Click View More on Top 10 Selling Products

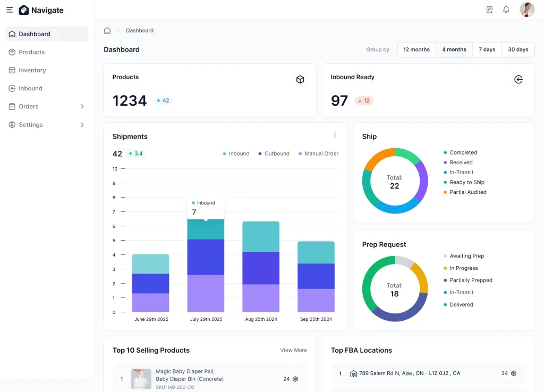coord(293,350)
